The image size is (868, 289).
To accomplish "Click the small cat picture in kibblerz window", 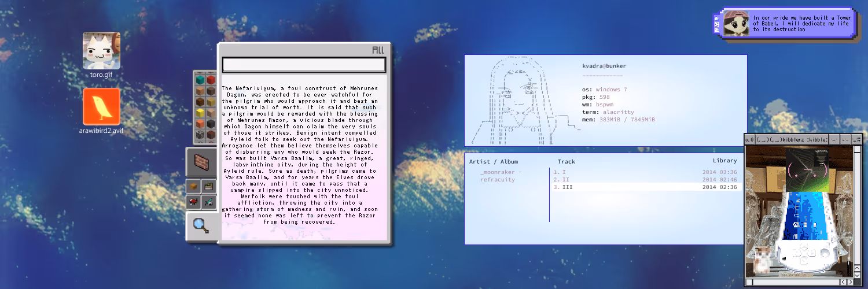I will point(763,260).
